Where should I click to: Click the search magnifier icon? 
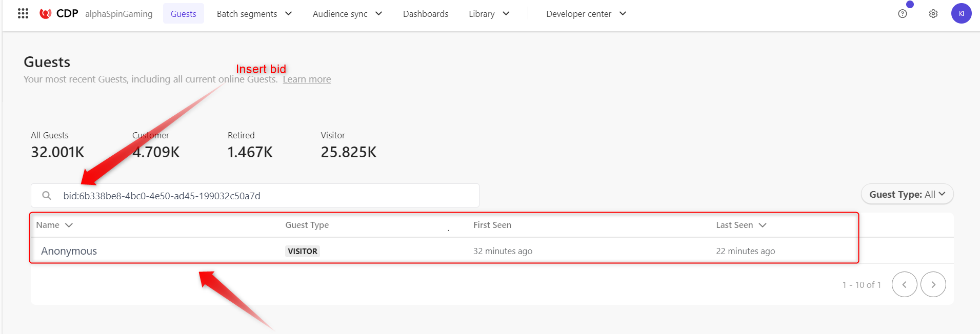(x=47, y=196)
